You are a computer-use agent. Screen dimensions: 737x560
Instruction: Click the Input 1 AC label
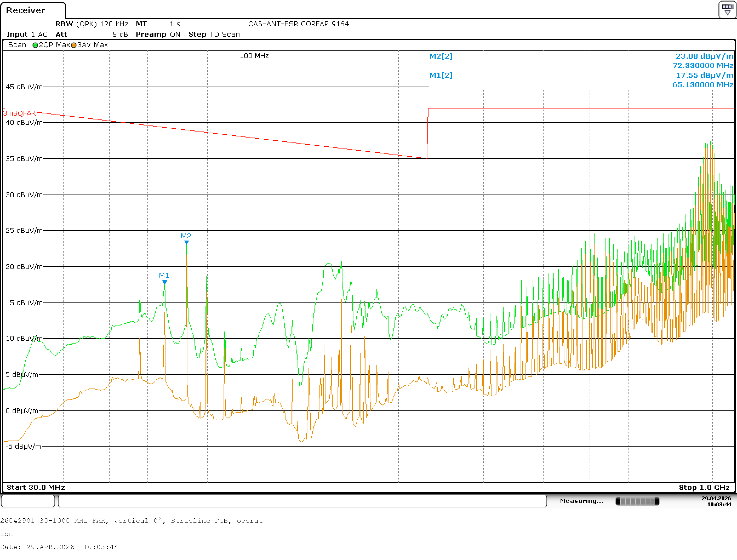click(27, 34)
